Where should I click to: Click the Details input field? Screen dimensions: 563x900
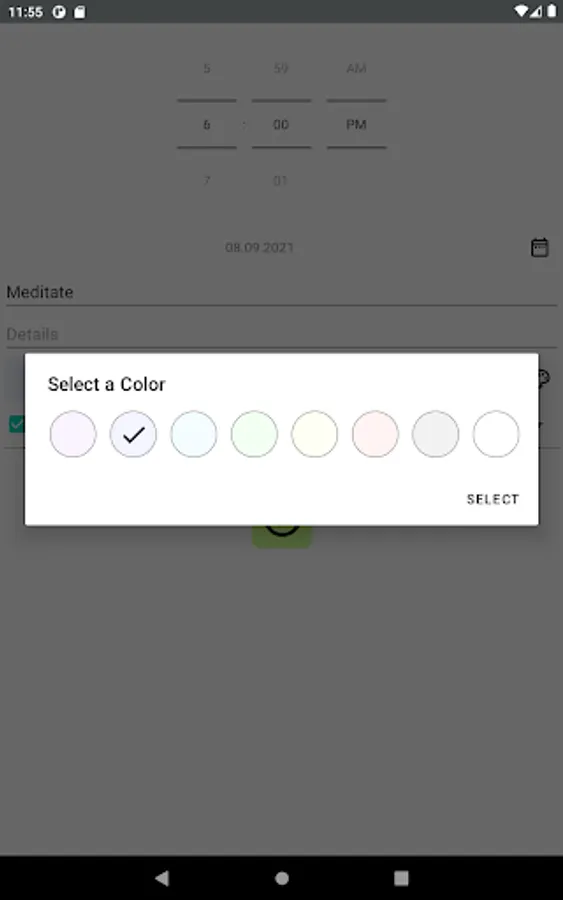tap(281, 334)
